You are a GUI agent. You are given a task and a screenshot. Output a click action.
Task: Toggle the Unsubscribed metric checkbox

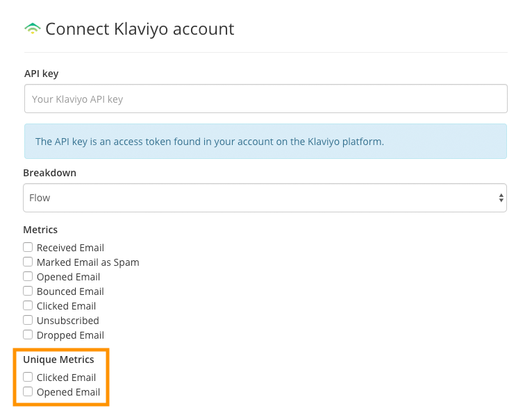coord(28,320)
